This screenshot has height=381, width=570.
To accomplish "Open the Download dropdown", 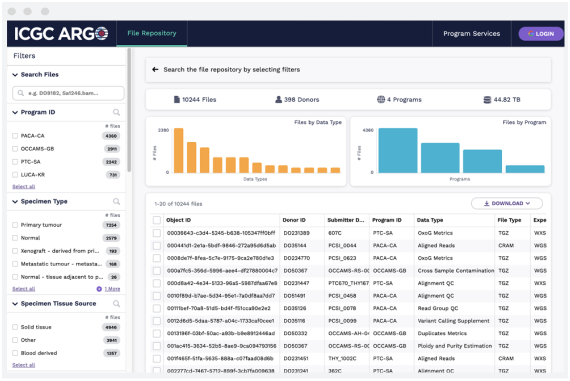I will click(507, 204).
